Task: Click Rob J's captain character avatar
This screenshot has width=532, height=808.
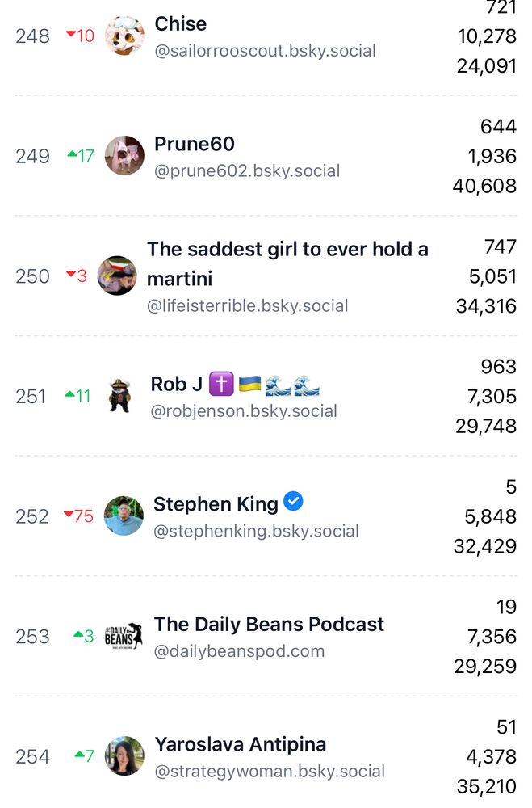Action: coord(120,396)
